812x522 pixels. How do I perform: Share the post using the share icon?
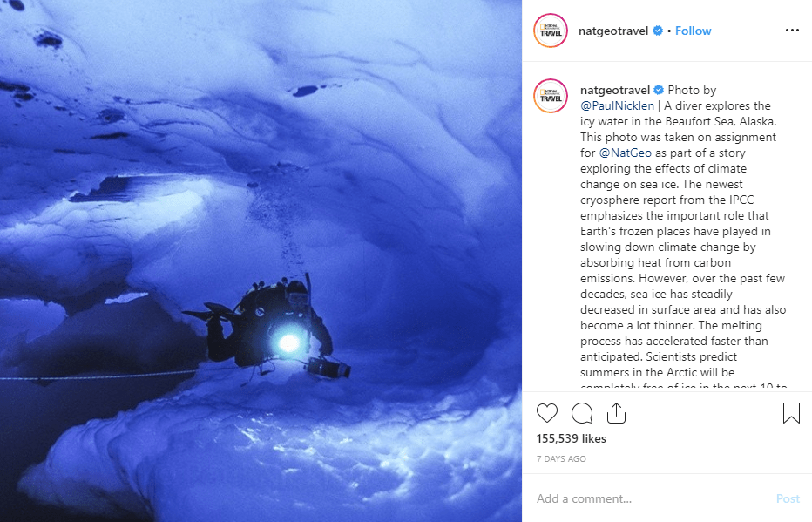tap(616, 413)
